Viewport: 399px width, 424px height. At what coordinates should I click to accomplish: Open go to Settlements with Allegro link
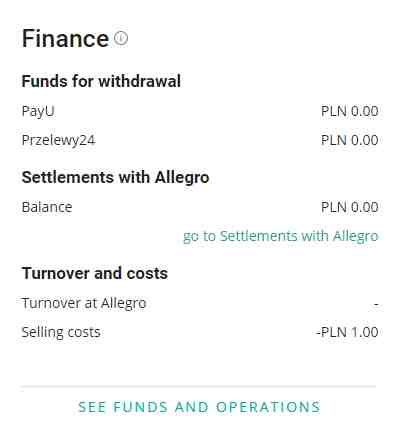[x=281, y=236]
